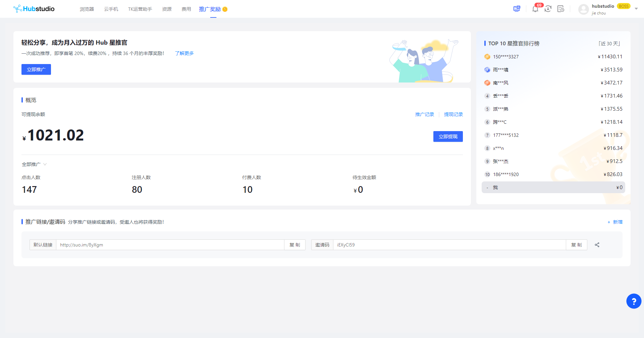Click the 付费人数 value 10
This screenshot has width=644, height=338.
(x=248, y=189)
